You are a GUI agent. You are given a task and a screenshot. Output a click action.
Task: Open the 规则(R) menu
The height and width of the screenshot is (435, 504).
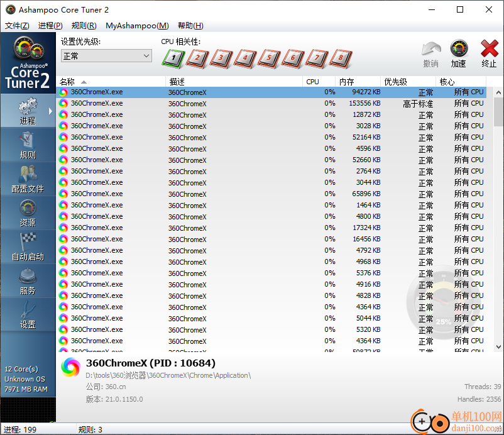(x=84, y=26)
